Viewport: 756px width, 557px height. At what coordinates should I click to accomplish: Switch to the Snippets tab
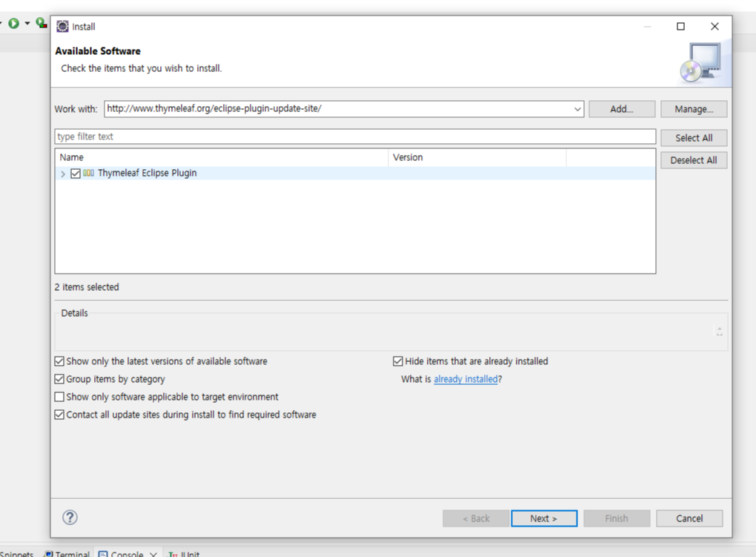click(x=16, y=553)
